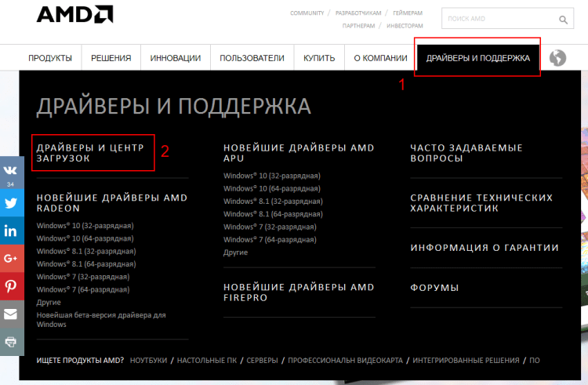Open Драйверы и центр загрузок link
The height and width of the screenshot is (385, 588).
91,153
